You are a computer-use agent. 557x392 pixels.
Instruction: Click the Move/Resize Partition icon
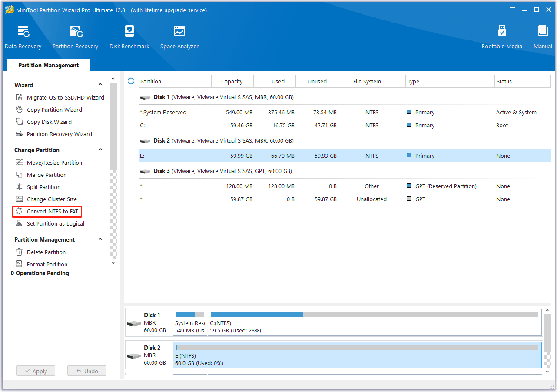(x=19, y=163)
